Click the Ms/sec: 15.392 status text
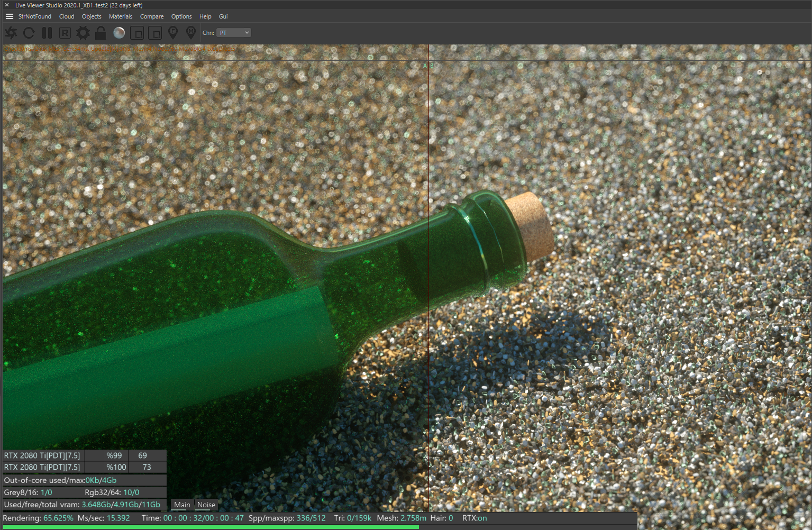The width and height of the screenshot is (812, 530). coord(104,518)
